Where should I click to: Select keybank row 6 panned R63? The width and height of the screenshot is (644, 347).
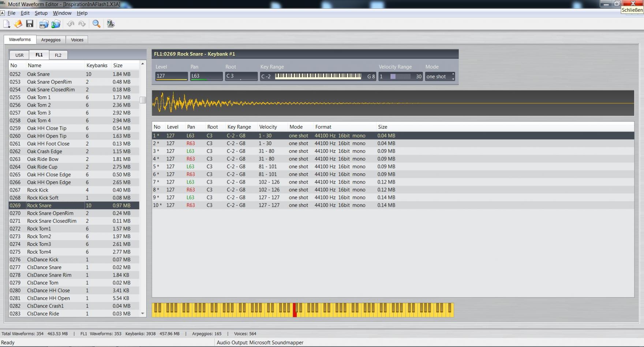393,174
